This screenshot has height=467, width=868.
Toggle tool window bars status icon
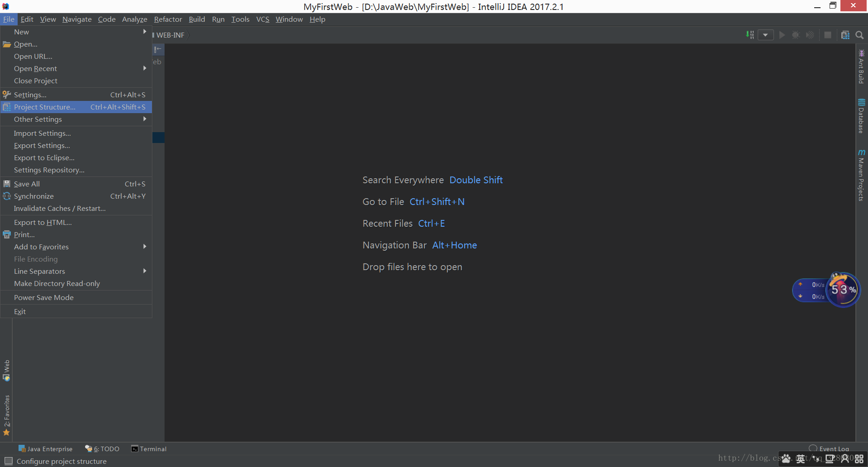(8, 461)
